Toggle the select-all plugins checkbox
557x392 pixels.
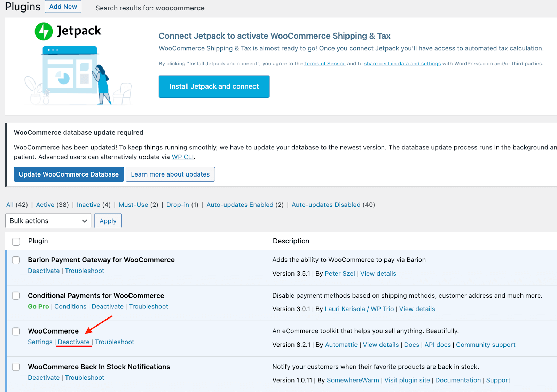(16, 241)
